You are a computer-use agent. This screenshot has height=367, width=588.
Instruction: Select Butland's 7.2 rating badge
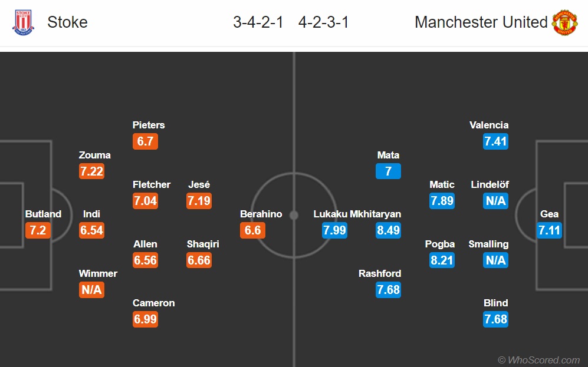coord(38,230)
